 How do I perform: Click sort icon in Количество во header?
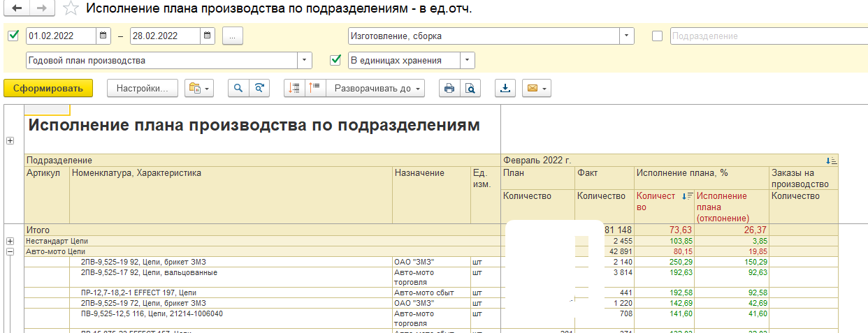tap(687, 196)
